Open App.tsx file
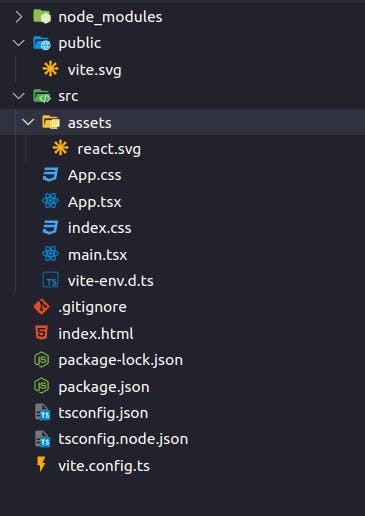 pyautogui.click(x=94, y=202)
